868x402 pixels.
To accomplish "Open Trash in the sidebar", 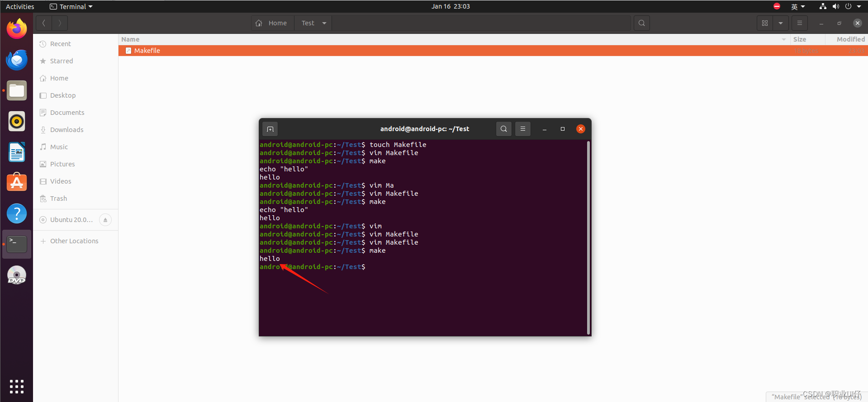I will (76, 199).
